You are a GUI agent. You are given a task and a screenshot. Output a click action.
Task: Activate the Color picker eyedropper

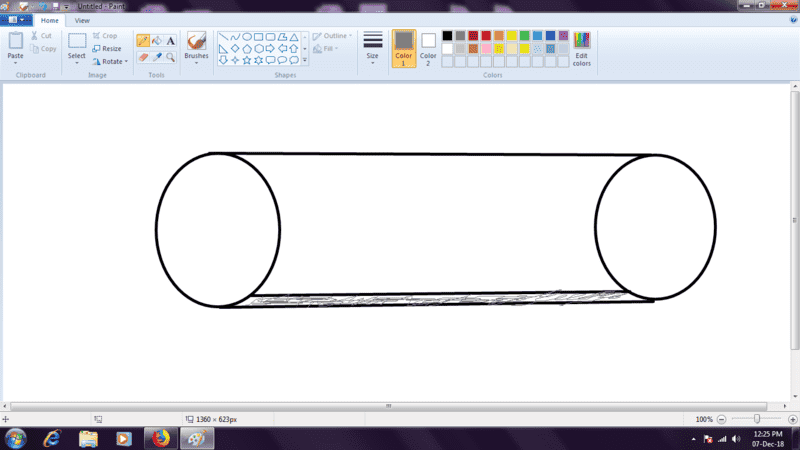pyautogui.click(x=157, y=57)
